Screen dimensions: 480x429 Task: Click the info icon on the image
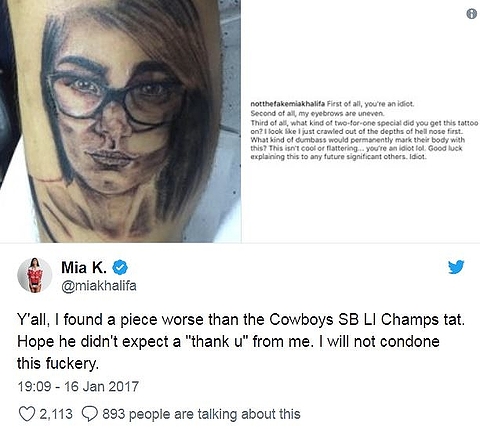coord(471,14)
